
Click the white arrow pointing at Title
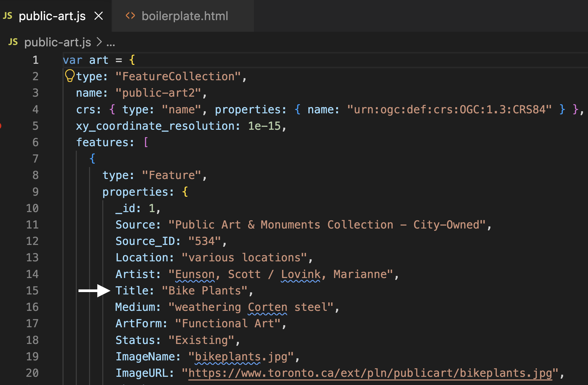click(94, 291)
